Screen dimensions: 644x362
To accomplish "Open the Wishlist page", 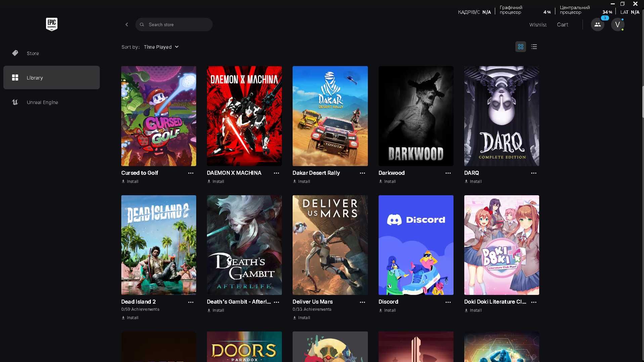I will (x=538, y=25).
